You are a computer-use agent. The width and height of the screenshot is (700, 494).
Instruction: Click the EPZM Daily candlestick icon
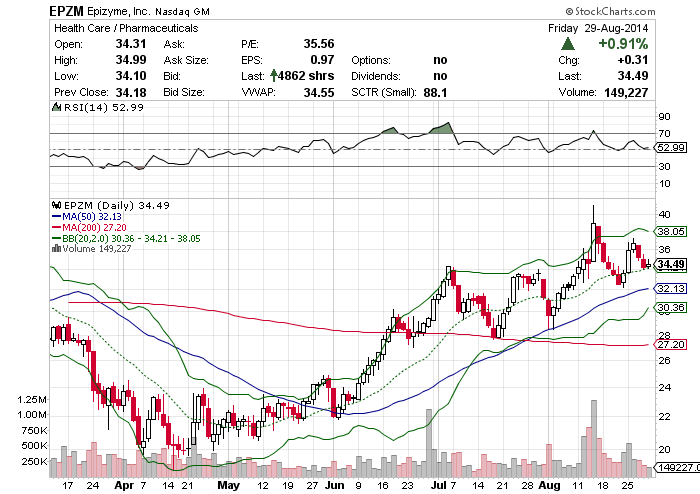[56, 205]
